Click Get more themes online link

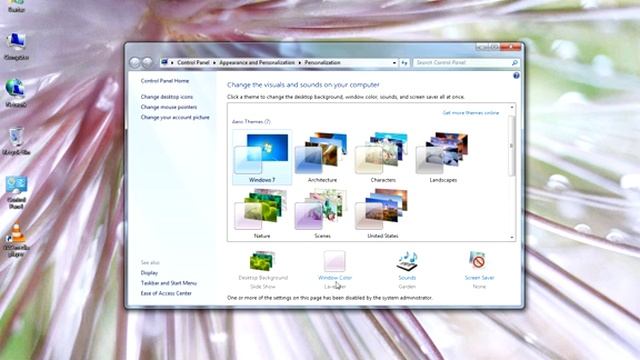[471, 113]
